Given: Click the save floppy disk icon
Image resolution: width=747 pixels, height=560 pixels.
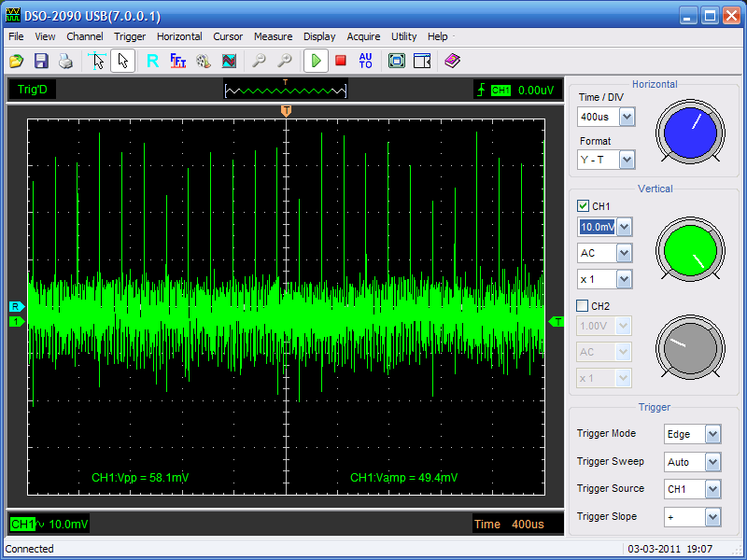Looking at the screenshot, I should click(x=41, y=61).
